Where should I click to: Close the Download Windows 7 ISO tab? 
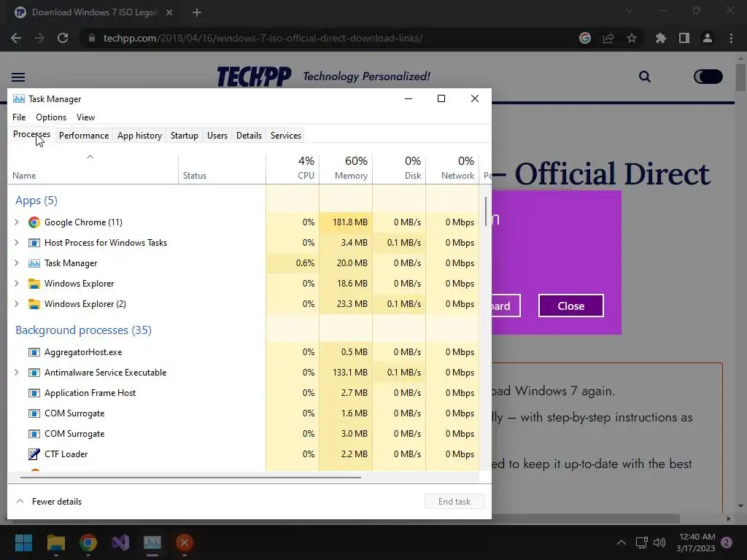click(x=169, y=12)
